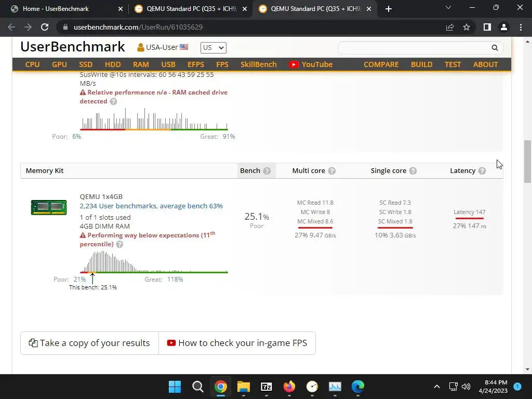Open the SkillBench menu item
The height and width of the screenshot is (399, 532).
(x=259, y=64)
